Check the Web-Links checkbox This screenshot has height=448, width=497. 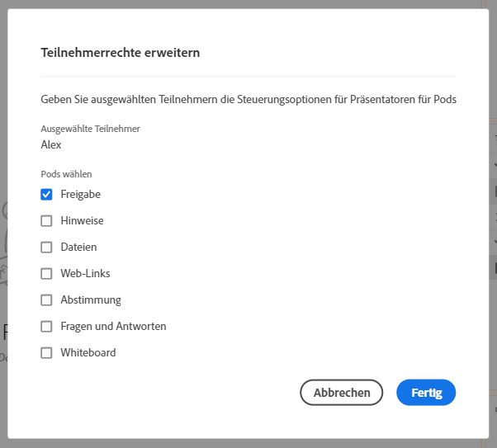click(x=47, y=274)
